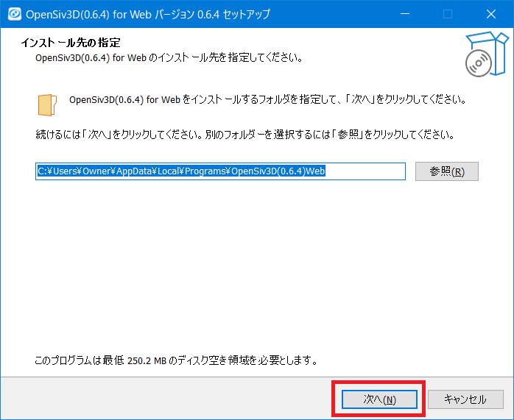The width and height of the screenshot is (514, 420).
Task: Click the OpenSiv3D title bar app icon
Action: 15,14
